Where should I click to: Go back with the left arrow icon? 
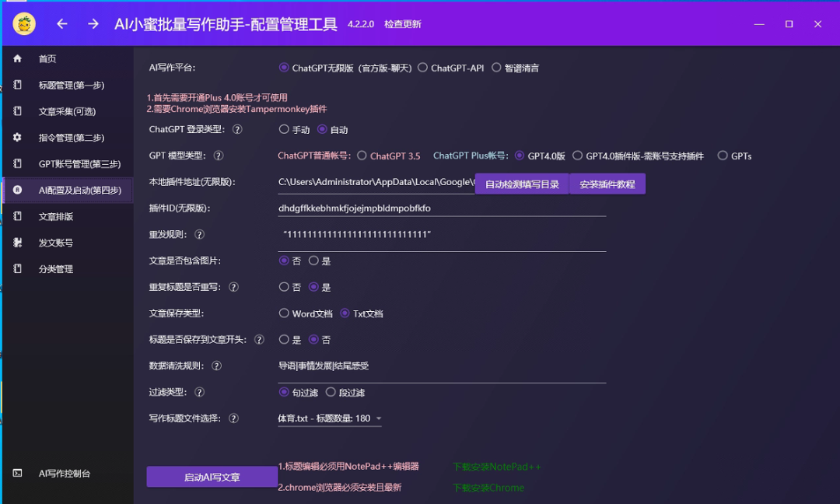[62, 24]
